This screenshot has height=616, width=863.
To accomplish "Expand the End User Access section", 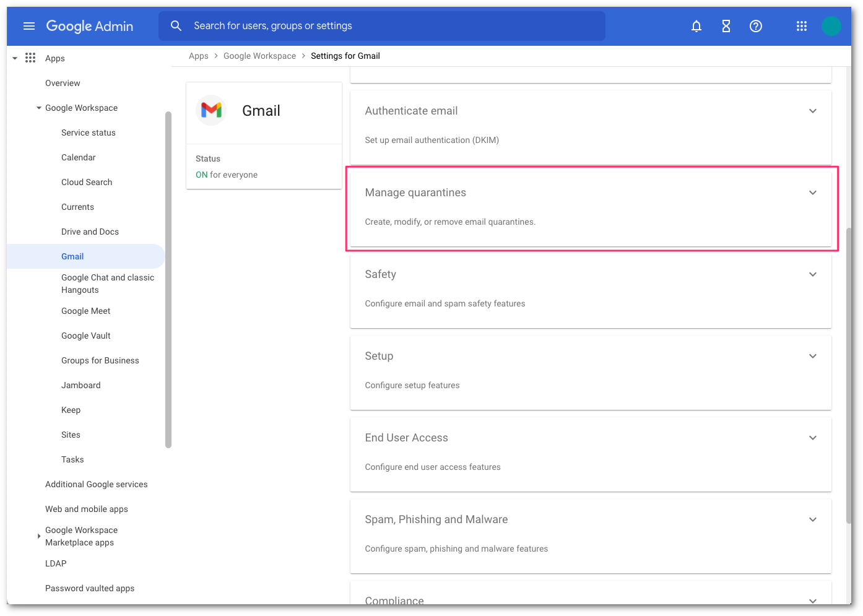I will (812, 438).
